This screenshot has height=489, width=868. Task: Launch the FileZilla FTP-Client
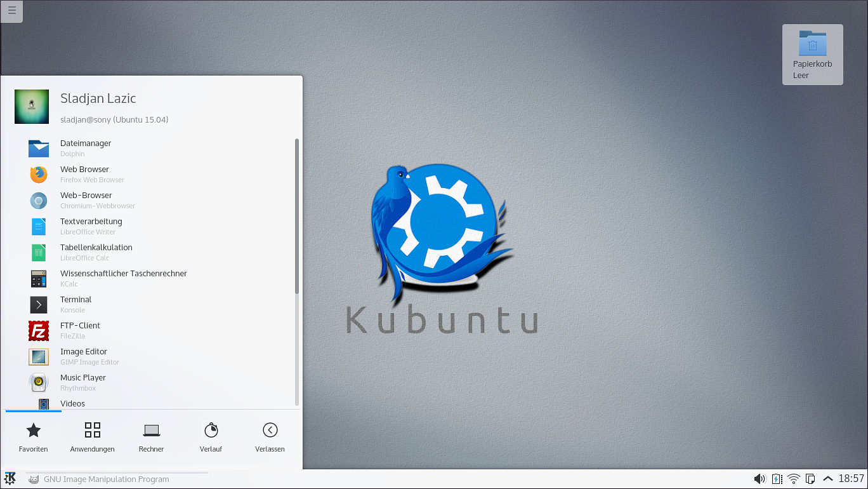point(80,330)
